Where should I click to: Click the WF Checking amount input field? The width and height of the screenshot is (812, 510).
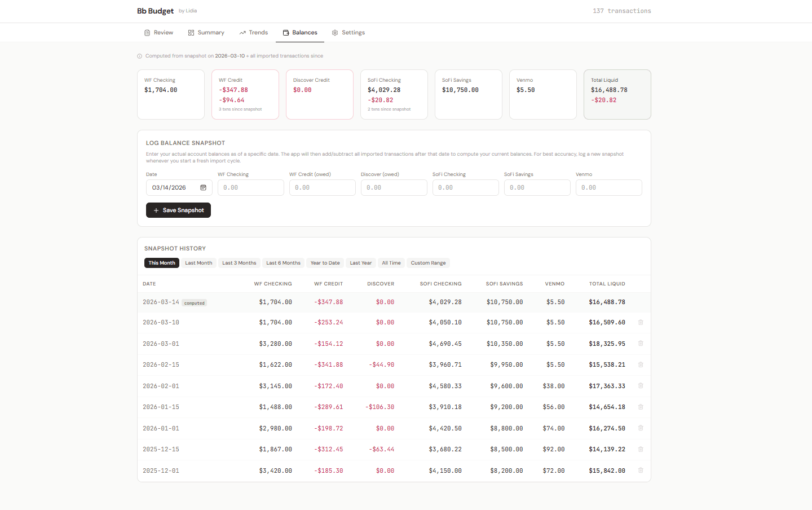click(250, 187)
